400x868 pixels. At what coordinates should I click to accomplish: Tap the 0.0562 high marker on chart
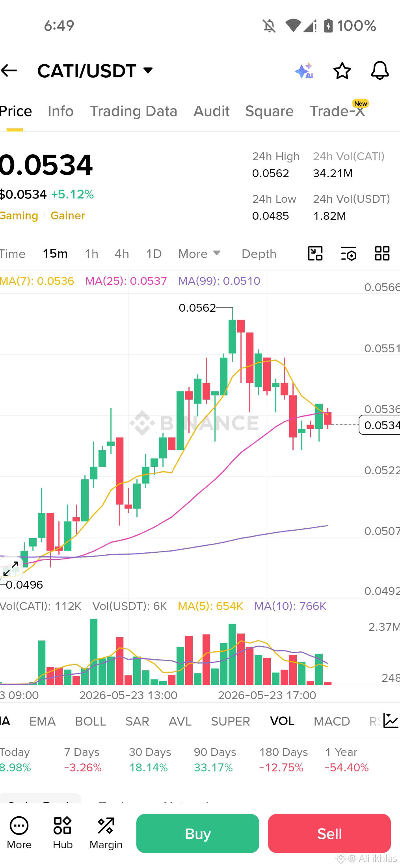[197, 308]
